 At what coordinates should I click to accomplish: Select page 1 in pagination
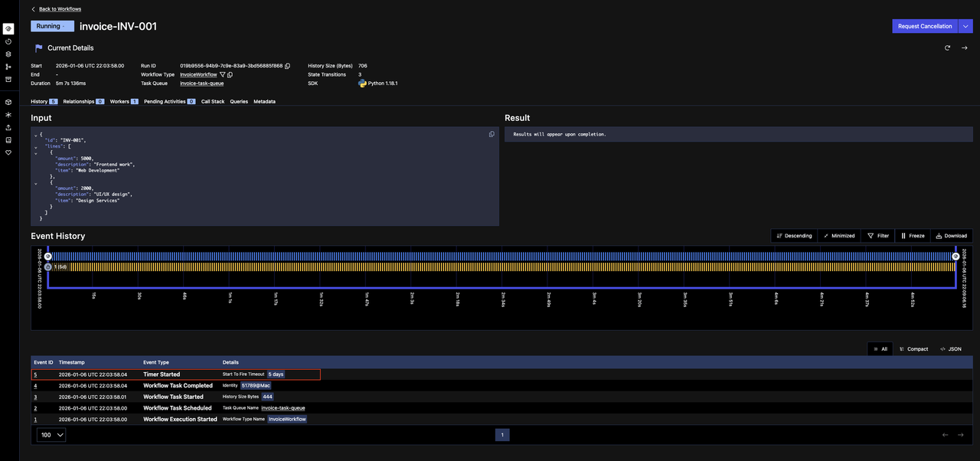tap(502, 435)
